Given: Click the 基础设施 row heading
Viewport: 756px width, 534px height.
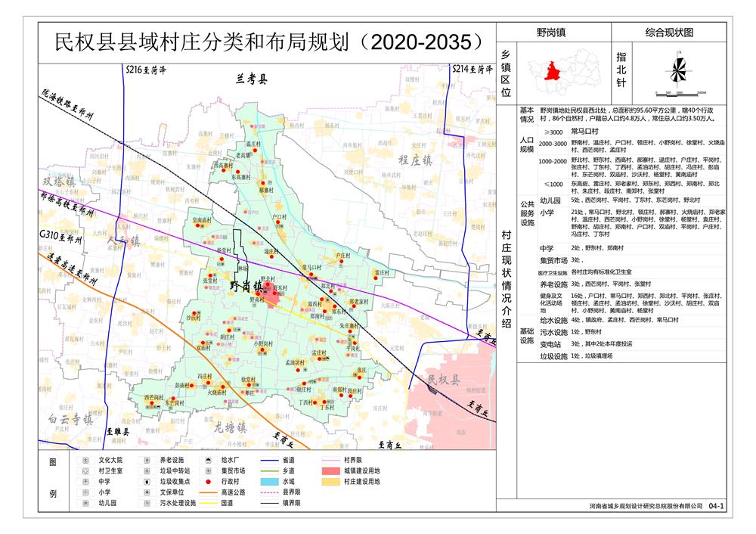Looking at the screenshot, I should pos(526,336).
